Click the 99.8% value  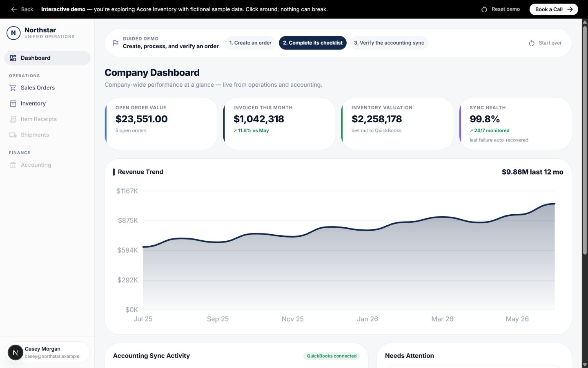click(x=485, y=119)
